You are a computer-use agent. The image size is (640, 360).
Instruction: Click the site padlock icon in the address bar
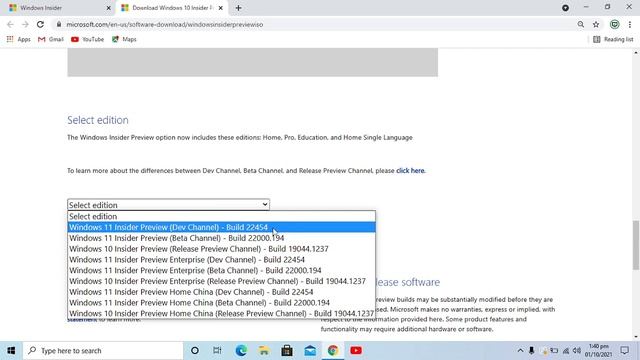pyautogui.click(x=59, y=24)
